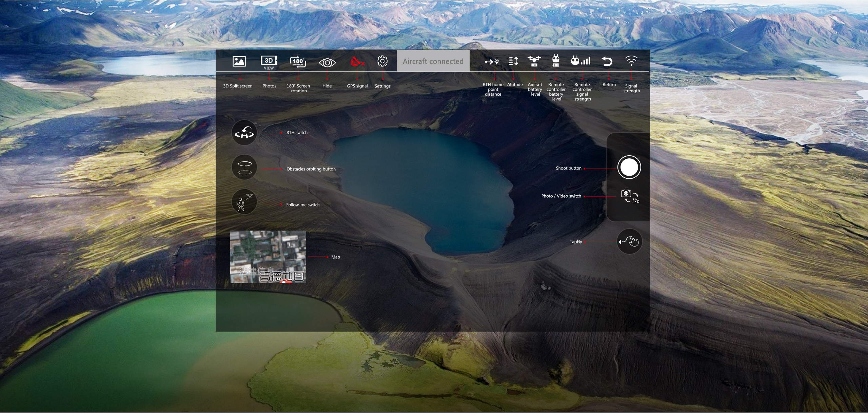The width and height of the screenshot is (868, 413).
Task: Click the Altitude indicator icon
Action: pos(514,61)
